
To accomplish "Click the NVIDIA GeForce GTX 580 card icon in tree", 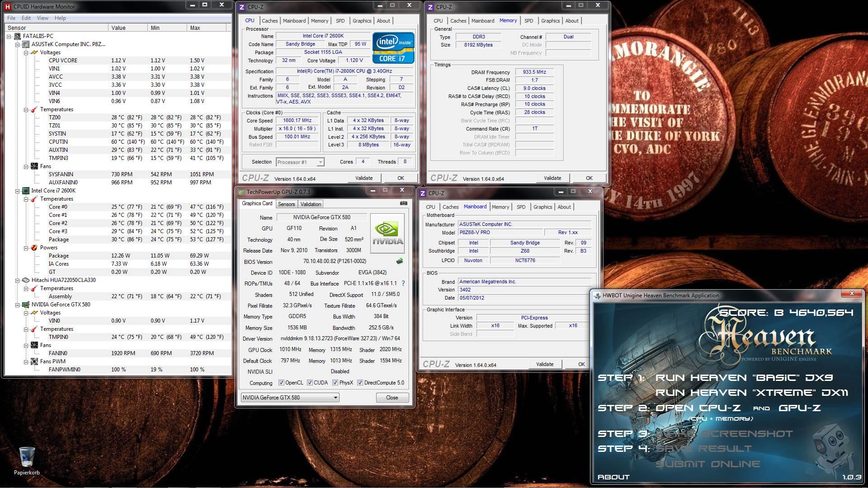I will tap(26, 305).
